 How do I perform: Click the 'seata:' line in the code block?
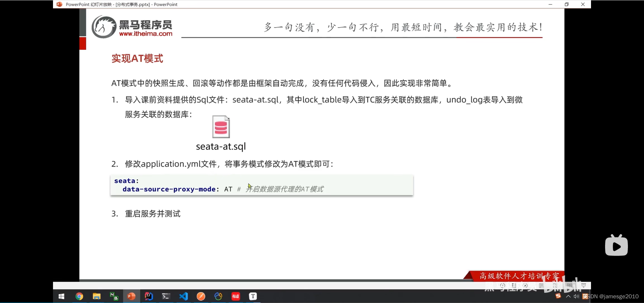click(126, 181)
